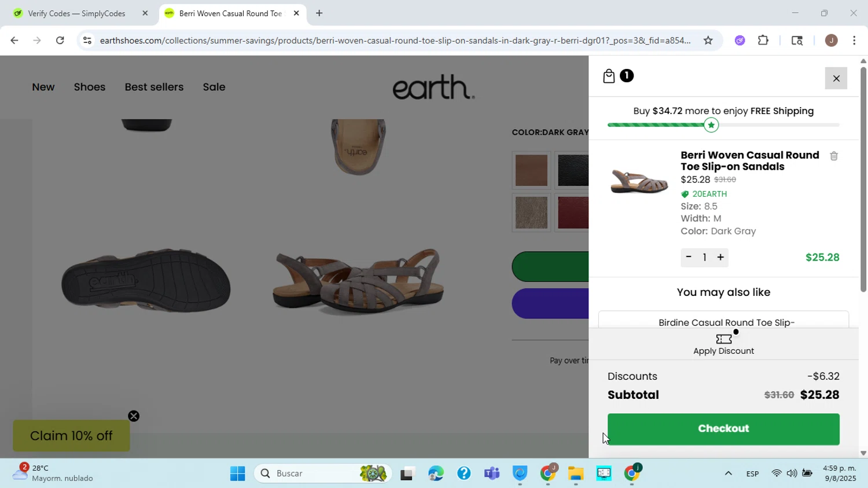Open Berri Woven Casual sandals title link
Viewport: 868px width, 488px height.
coord(750,161)
